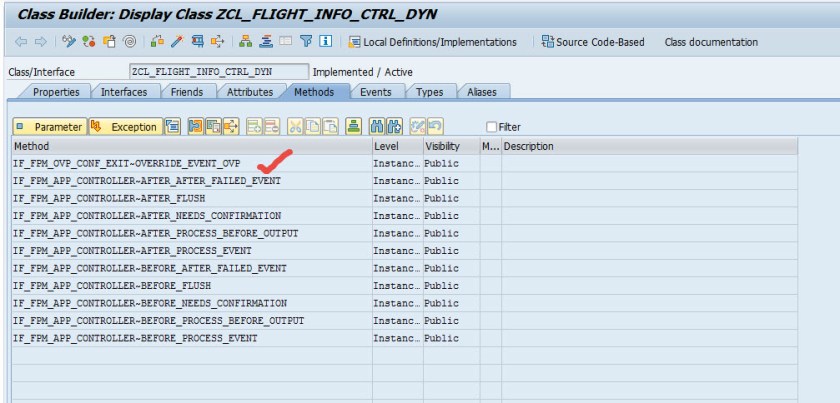The image size is (840, 403).
Task: Enable the Filter checkbox
Action: 491,127
